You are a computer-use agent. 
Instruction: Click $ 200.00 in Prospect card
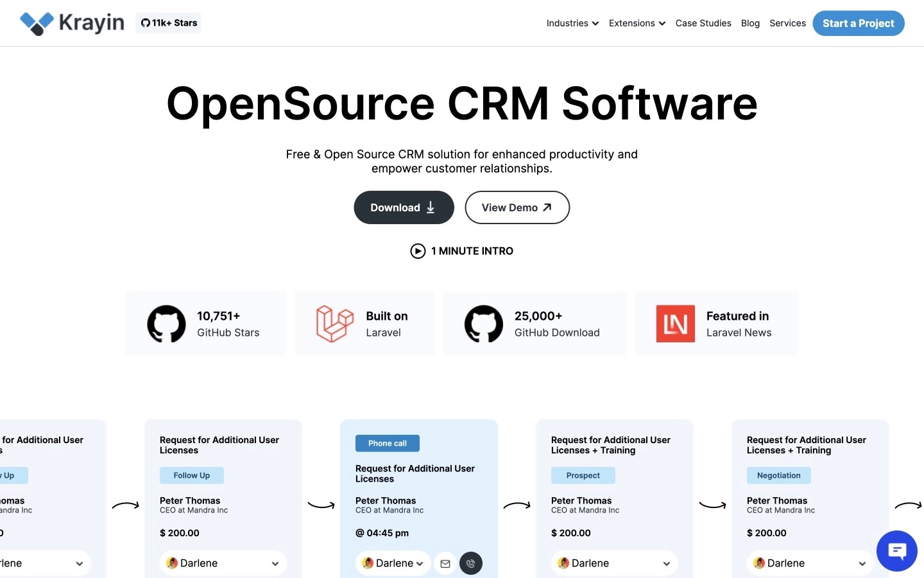tap(571, 533)
